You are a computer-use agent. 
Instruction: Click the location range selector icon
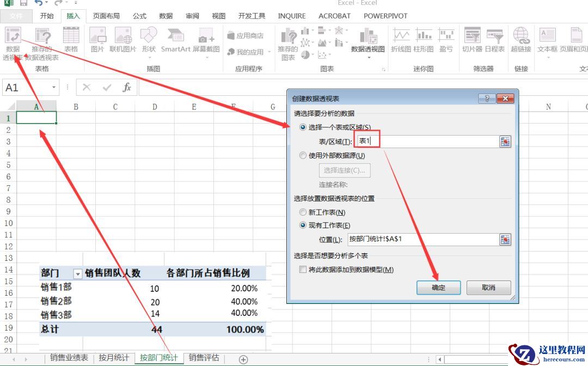tap(505, 239)
